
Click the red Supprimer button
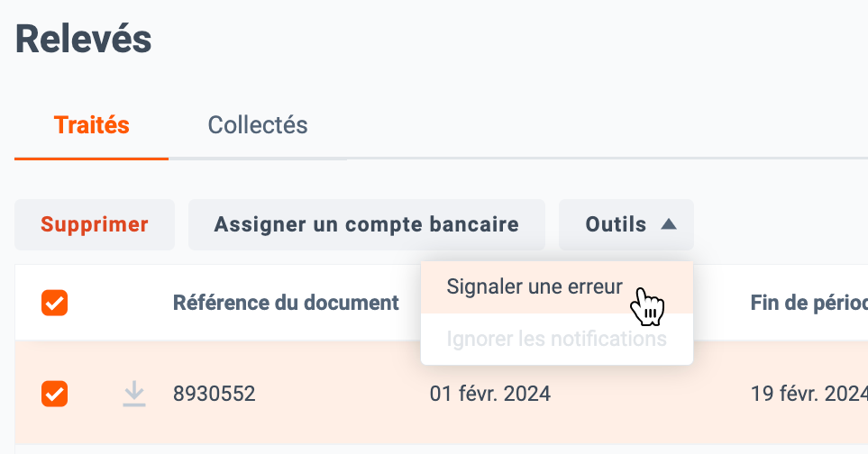[x=95, y=224]
